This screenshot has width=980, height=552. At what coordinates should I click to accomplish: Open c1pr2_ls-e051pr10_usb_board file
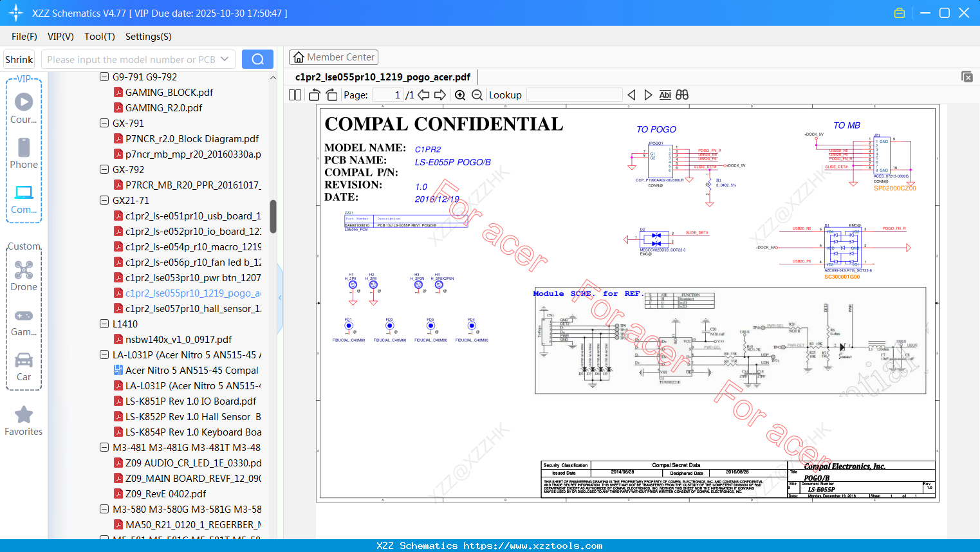193,216
